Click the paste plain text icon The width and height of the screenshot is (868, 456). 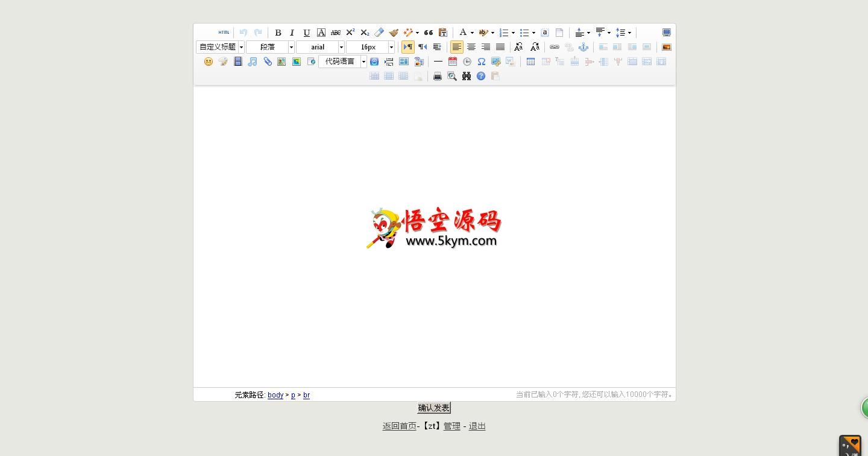pyautogui.click(x=443, y=33)
